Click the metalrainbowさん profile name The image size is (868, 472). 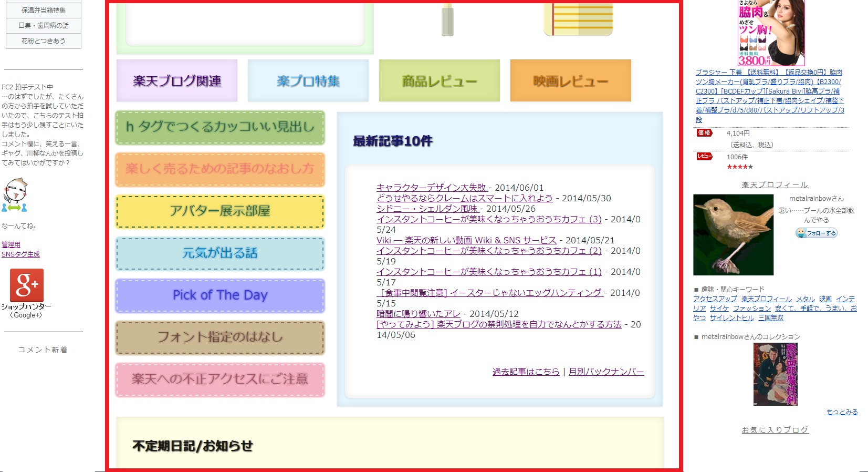(816, 199)
